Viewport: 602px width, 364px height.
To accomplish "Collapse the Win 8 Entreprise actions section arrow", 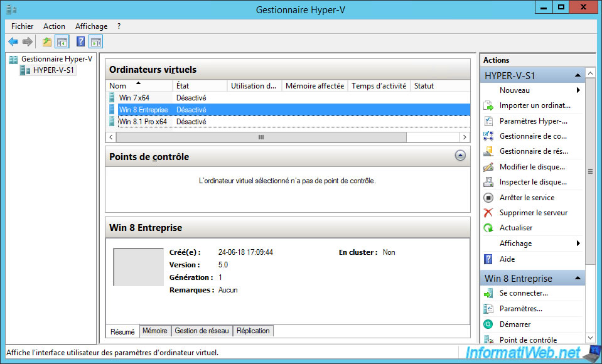I will pos(578,279).
